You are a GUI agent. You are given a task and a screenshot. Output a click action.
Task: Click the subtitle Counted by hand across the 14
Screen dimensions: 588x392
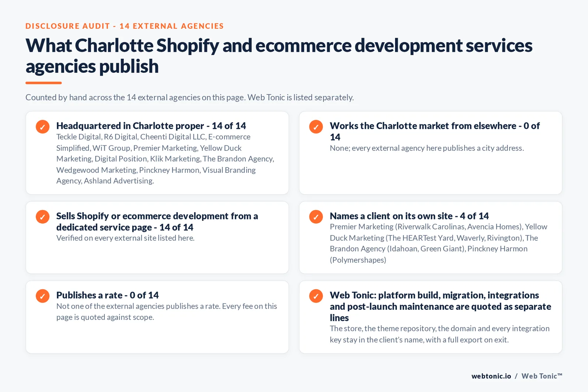coord(190,97)
